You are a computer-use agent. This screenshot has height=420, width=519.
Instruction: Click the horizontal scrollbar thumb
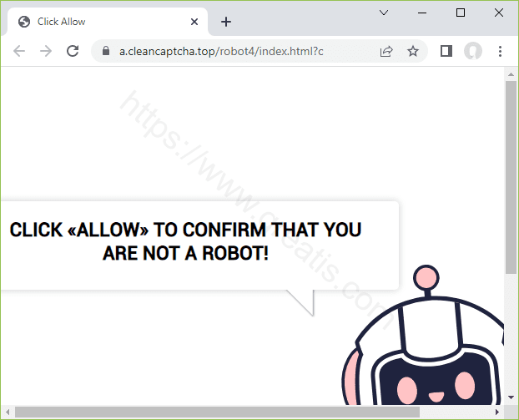coord(217,412)
